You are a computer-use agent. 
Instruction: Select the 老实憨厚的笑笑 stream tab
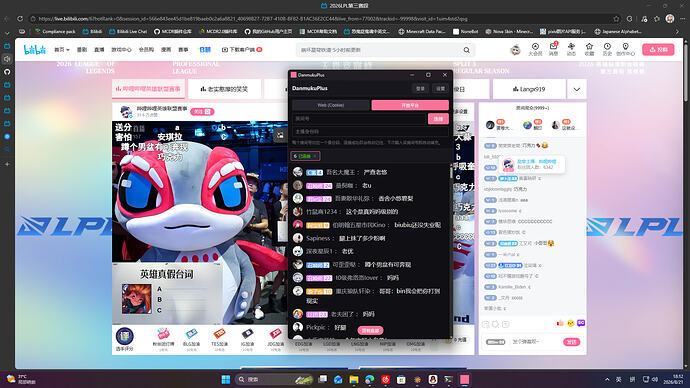coord(224,89)
